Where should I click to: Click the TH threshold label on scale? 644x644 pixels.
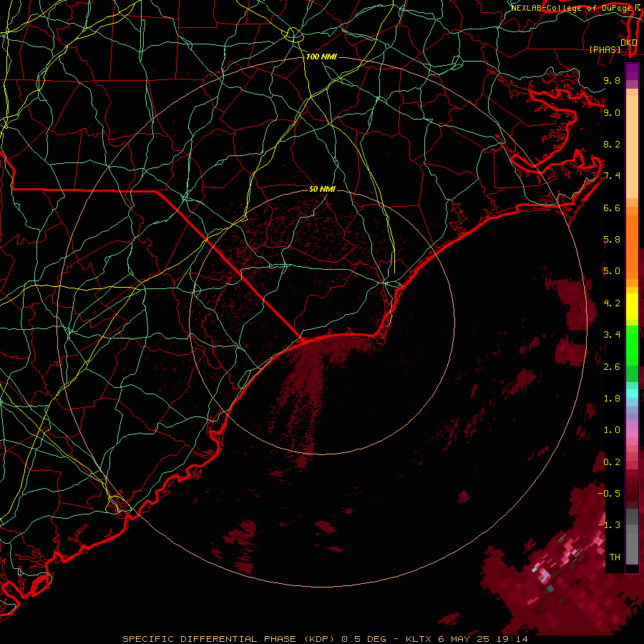click(x=615, y=557)
